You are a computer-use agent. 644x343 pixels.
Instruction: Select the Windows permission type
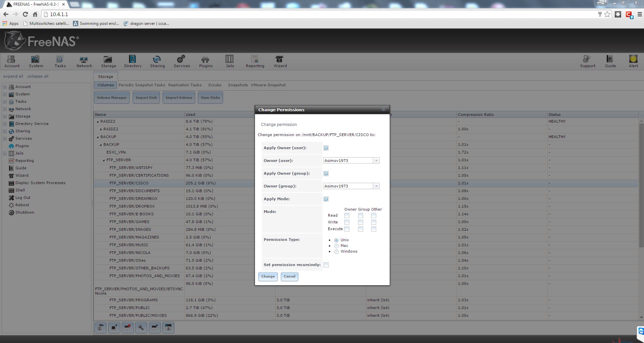coord(336,252)
